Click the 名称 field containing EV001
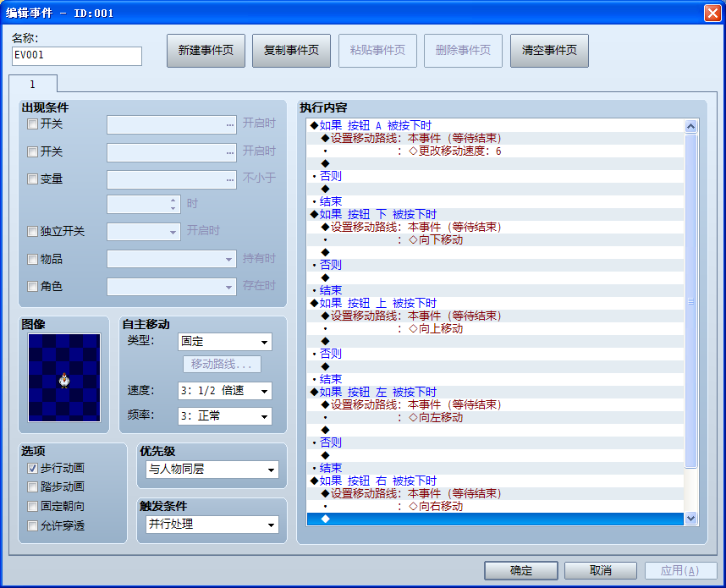Viewport: 726px width, 588px height. tap(77, 56)
